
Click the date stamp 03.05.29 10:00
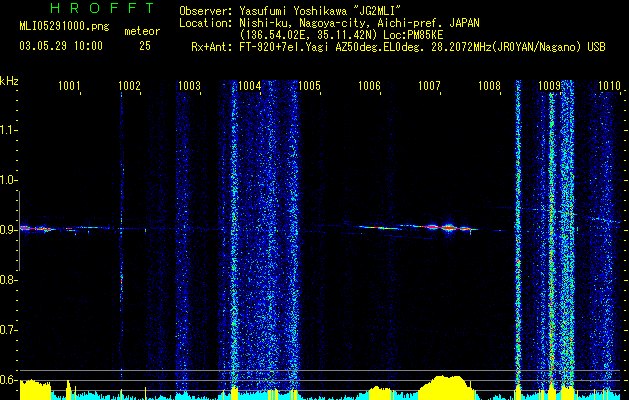[x=61, y=46]
